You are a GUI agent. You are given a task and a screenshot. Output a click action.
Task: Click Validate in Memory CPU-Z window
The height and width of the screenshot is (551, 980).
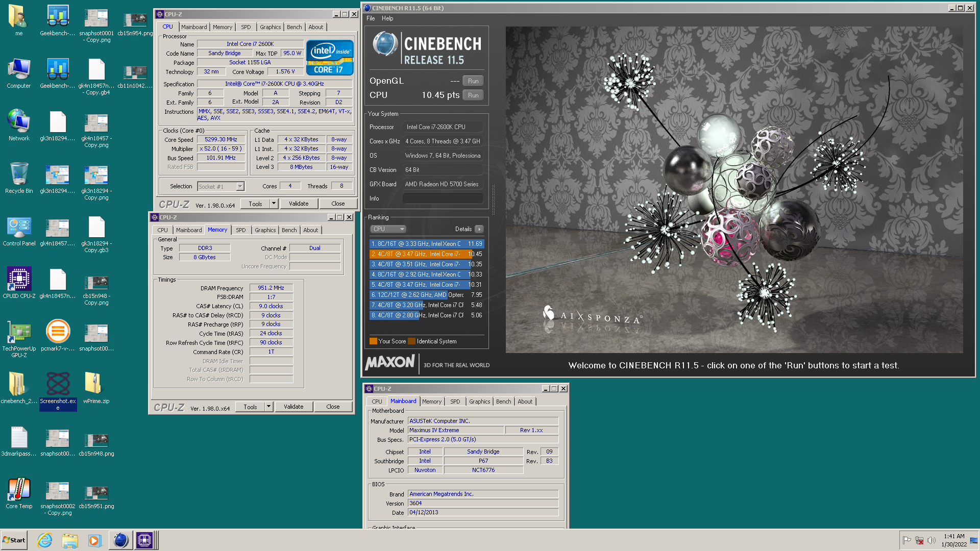[293, 407]
